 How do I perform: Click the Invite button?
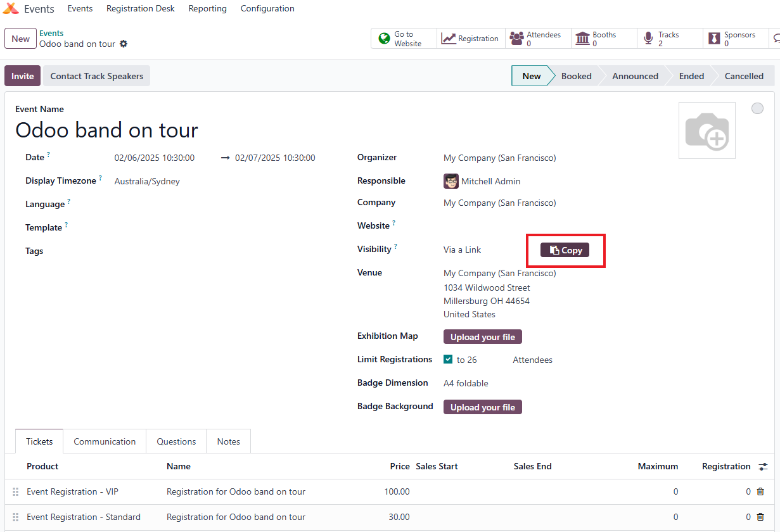(x=22, y=76)
